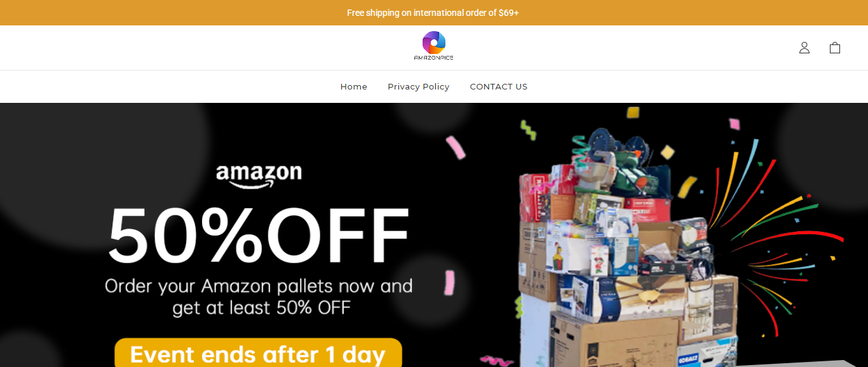Click the colorful Amazonpice logo
Image resolution: width=868 pixels, height=367 pixels.
434,46
